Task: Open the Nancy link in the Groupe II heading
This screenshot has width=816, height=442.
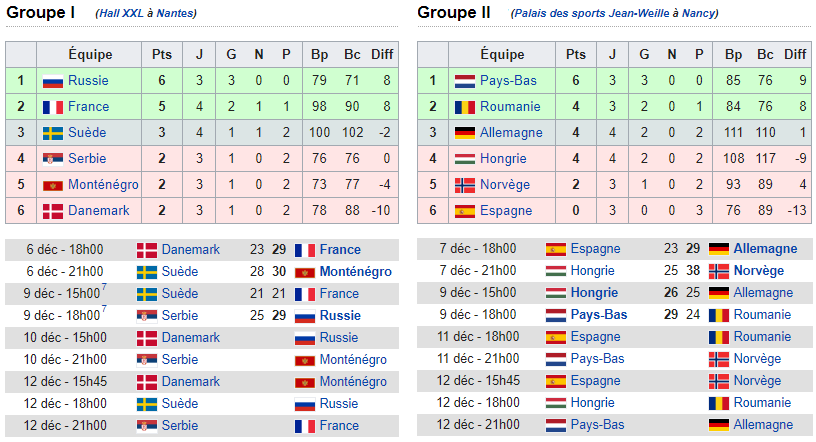Action: [699, 14]
